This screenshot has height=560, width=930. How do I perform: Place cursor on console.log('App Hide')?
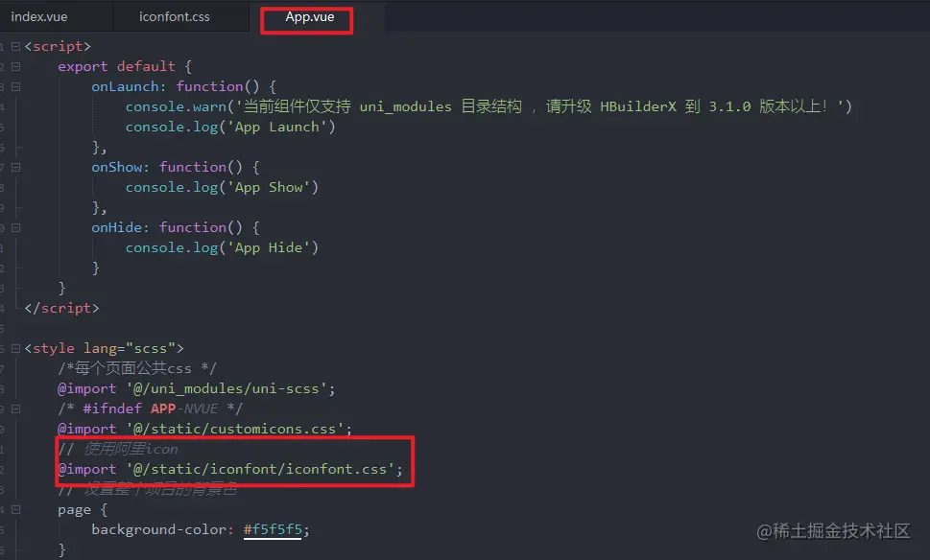click(x=222, y=247)
